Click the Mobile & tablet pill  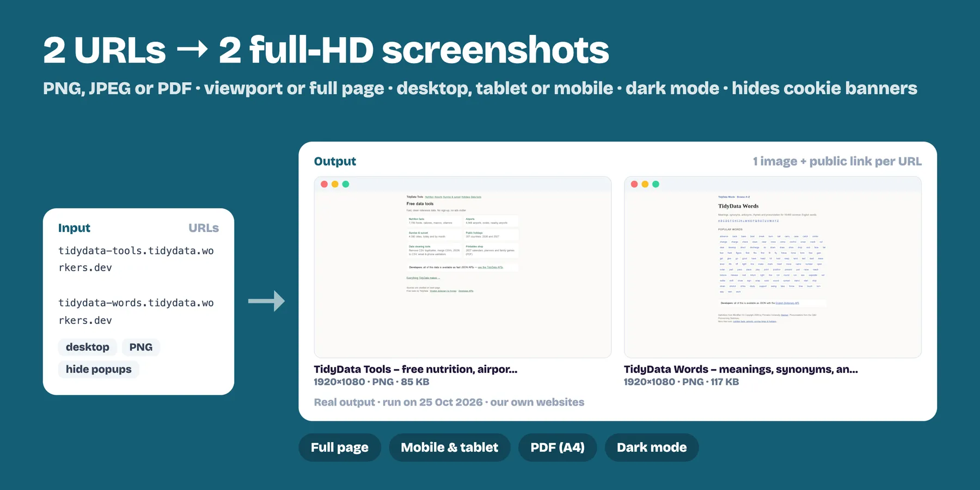coord(450,448)
